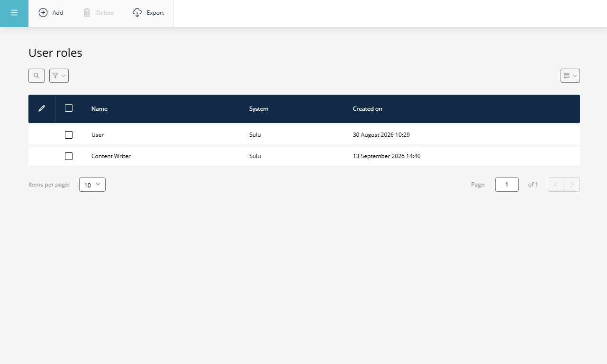
Task: Open the hamburger navigation menu
Action: click(14, 13)
